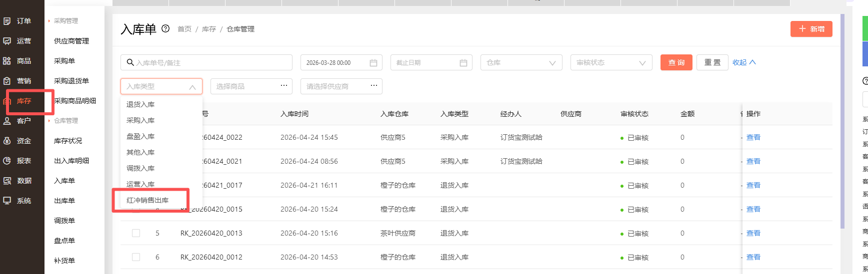Open 盘点单 submenu item
Viewport: 868px width, 274px height.
(64, 241)
